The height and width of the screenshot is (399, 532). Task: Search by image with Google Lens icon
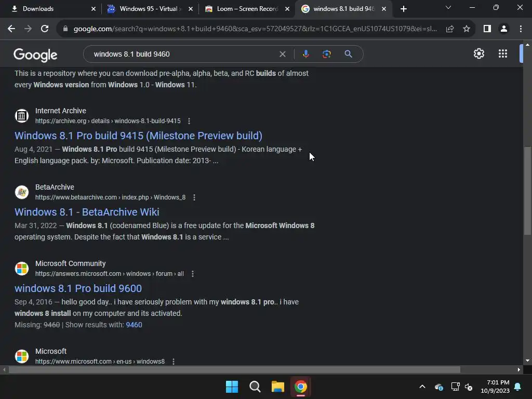pyautogui.click(x=327, y=54)
